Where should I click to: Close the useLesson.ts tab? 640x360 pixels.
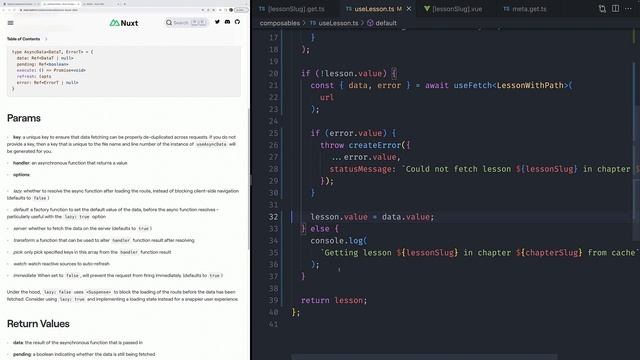(x=409, y=9)
